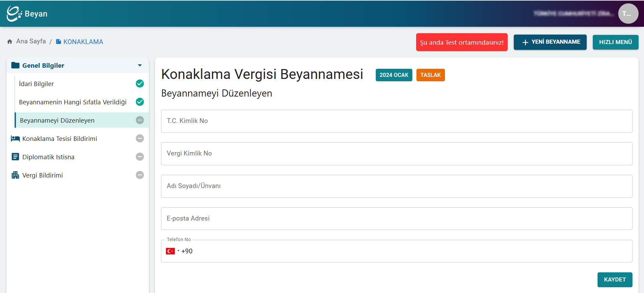This screenshot has width=644, height=293.
Task: Click the bed icon for Konaklama Tesisi
Action: (x=15, y=139)
